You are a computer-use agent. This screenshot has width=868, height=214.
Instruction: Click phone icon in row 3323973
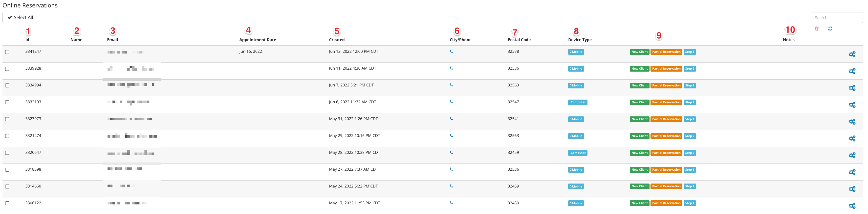pos(451,119)
